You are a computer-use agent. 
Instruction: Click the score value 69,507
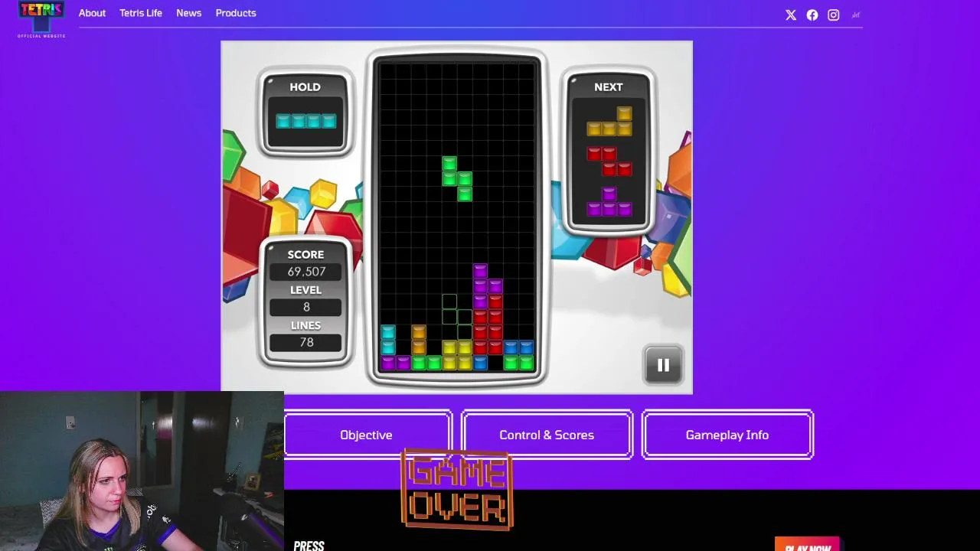[x=306, y=272]
